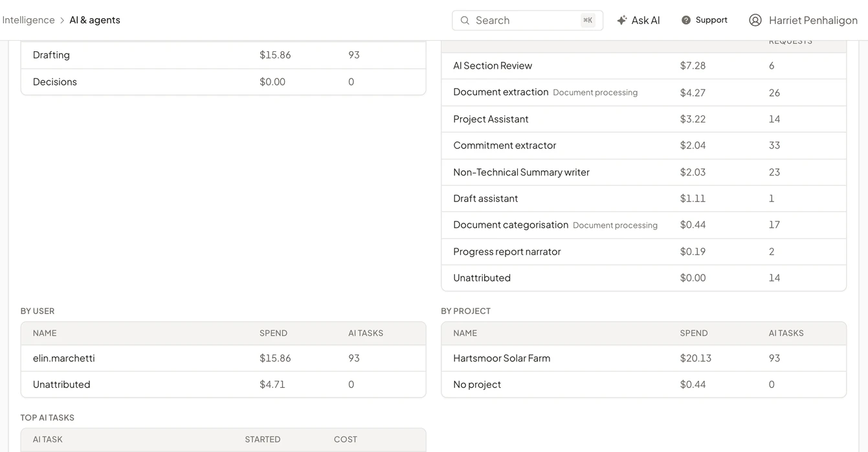The width and height of the screenshot is (868, 452).
Task: Click the SPEND header in By User table
Action: [x=273, y=333]
